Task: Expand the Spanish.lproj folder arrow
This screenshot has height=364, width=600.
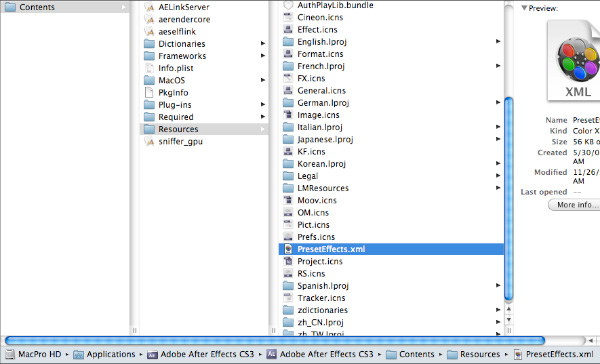Action: pos(498,286)
